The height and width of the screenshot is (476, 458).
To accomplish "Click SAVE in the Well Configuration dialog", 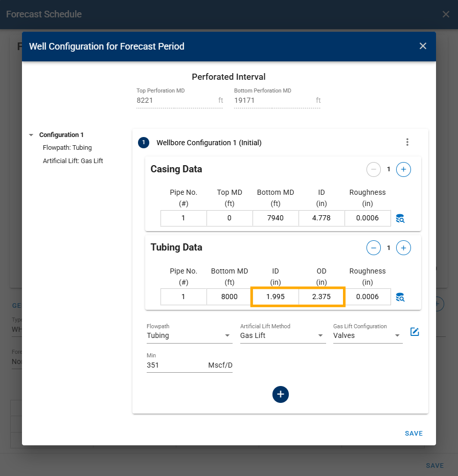I will 414,433.
